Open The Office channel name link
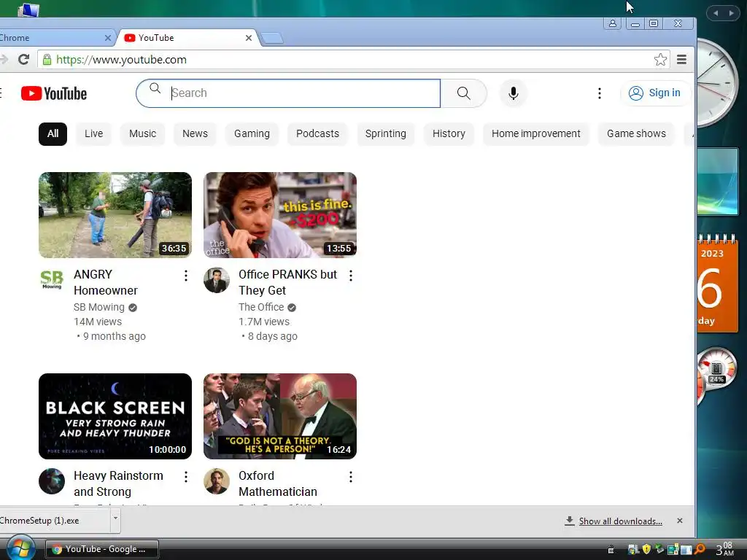747x560 pixels. pyautogui.click(x=261, y=307)
